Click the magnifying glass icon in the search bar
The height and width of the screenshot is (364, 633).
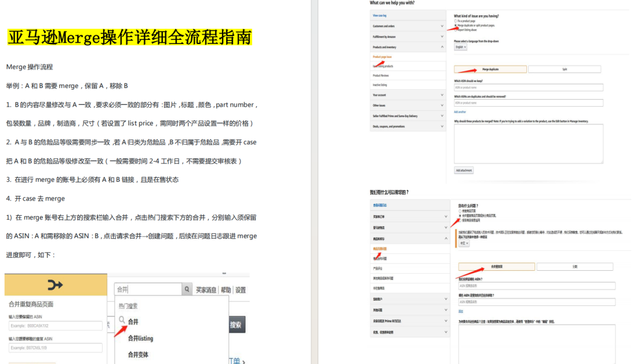(186, 289)
